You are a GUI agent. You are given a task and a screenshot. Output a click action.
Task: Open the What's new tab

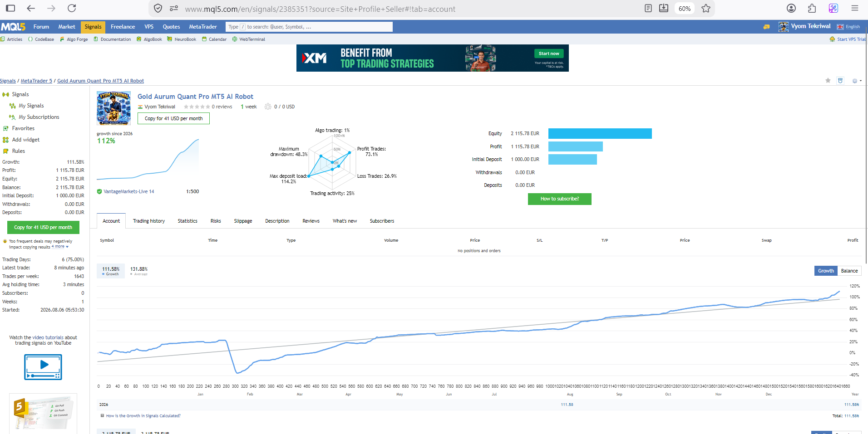(345, 221)
